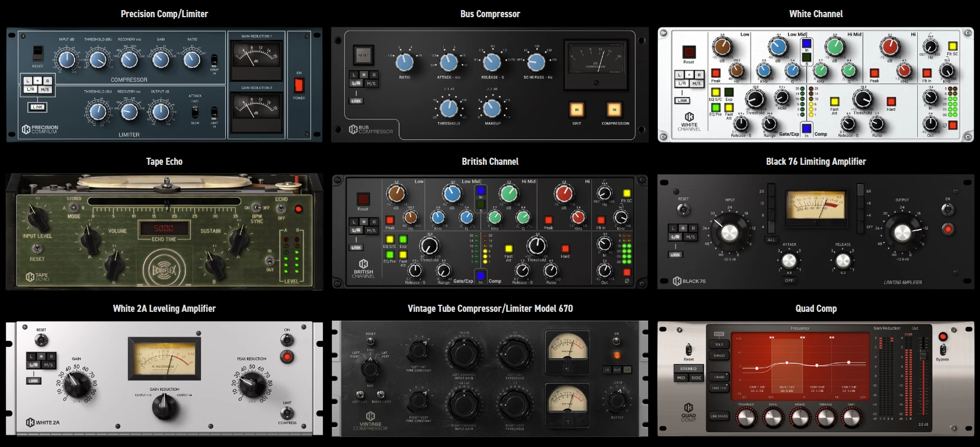
Task: Click the Threshold knob on Quad Comp
Action: [747, 419]
